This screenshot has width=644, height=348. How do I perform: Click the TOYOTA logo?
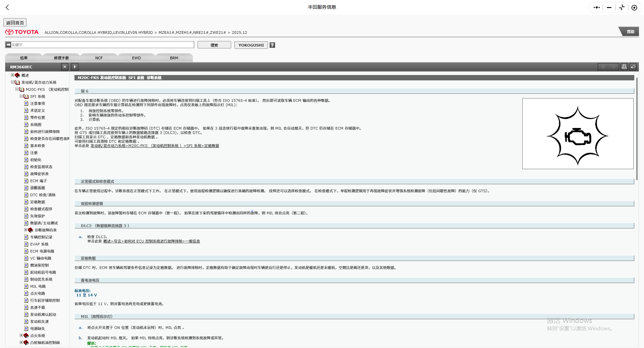[22, 32]
